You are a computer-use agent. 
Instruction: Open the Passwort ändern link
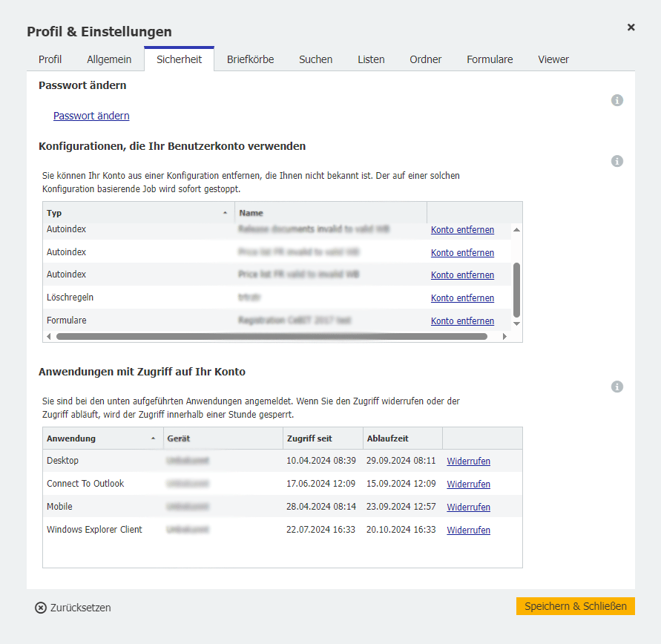[x=91, y=116]
